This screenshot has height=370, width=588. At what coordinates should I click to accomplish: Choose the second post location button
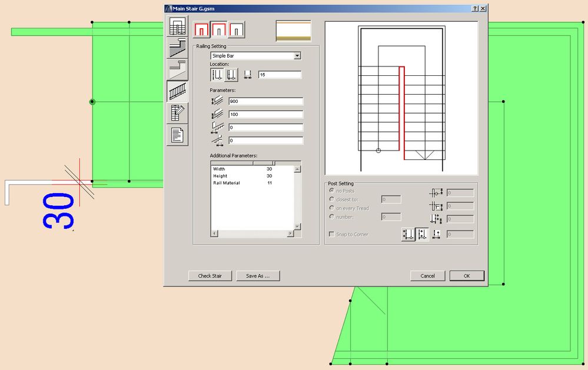[423, 234]
